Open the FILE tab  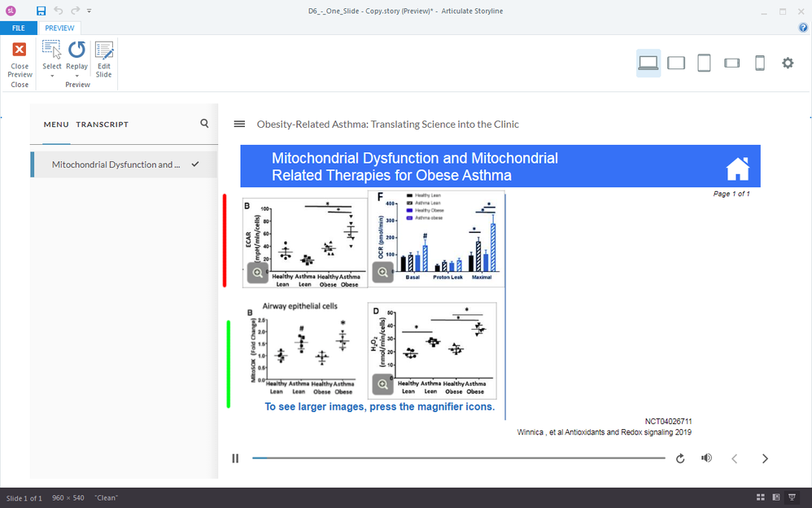[19, 28]
